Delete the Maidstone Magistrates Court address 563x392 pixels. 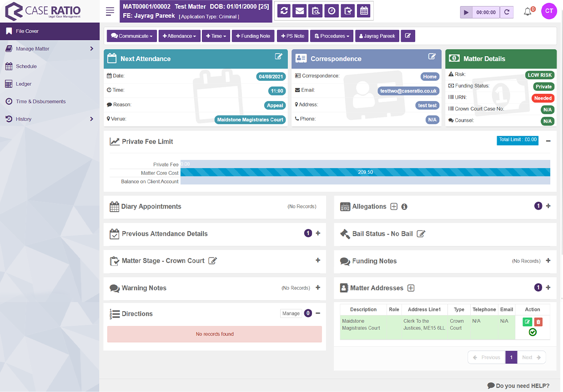click(x=538, y=322)
